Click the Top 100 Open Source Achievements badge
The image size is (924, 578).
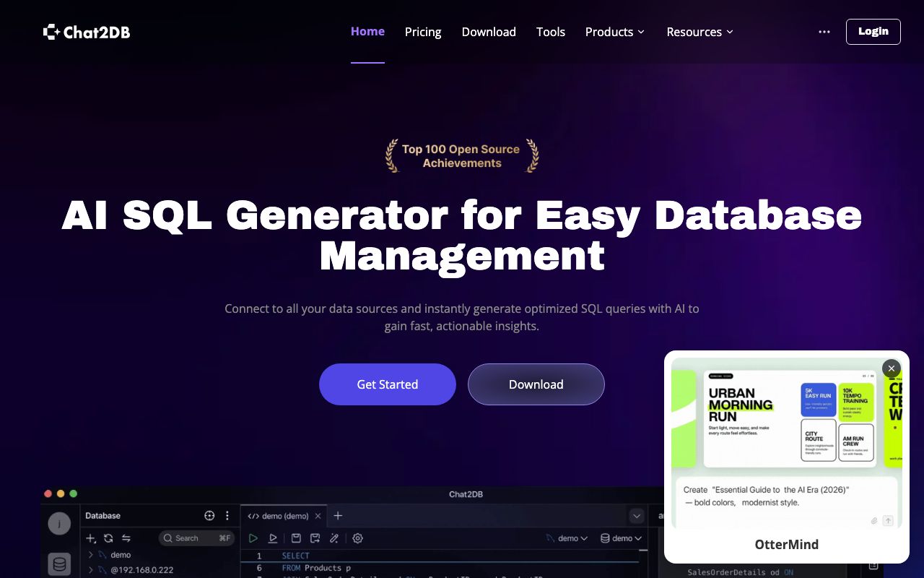(x=462, y=156)
